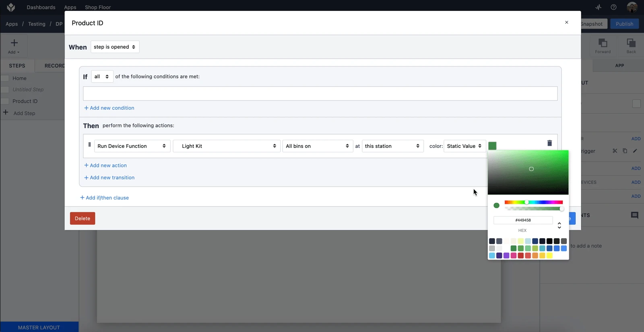Image resolution: width=644 pixels, height=332 pixels.
Task: Click the Publish button
Action: (624, 24)
